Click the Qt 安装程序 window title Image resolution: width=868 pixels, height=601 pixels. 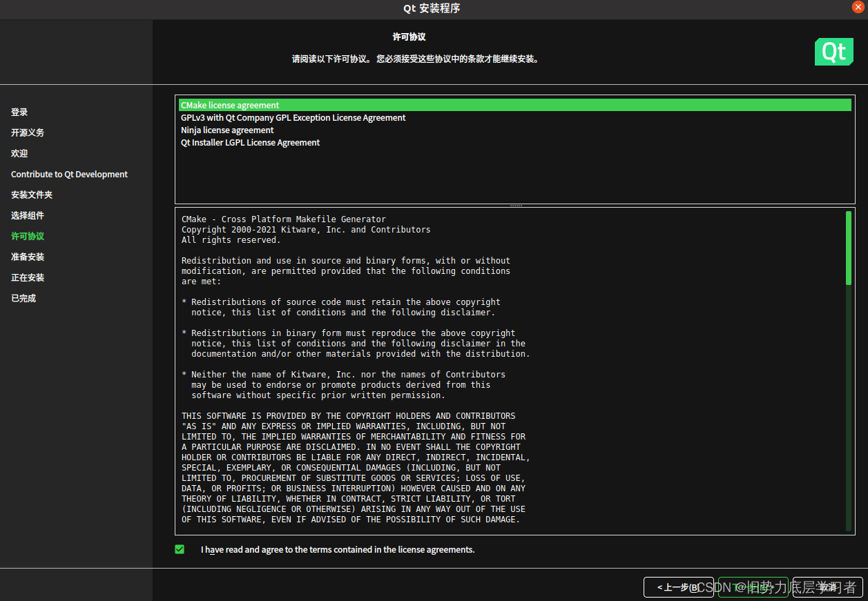432,8
